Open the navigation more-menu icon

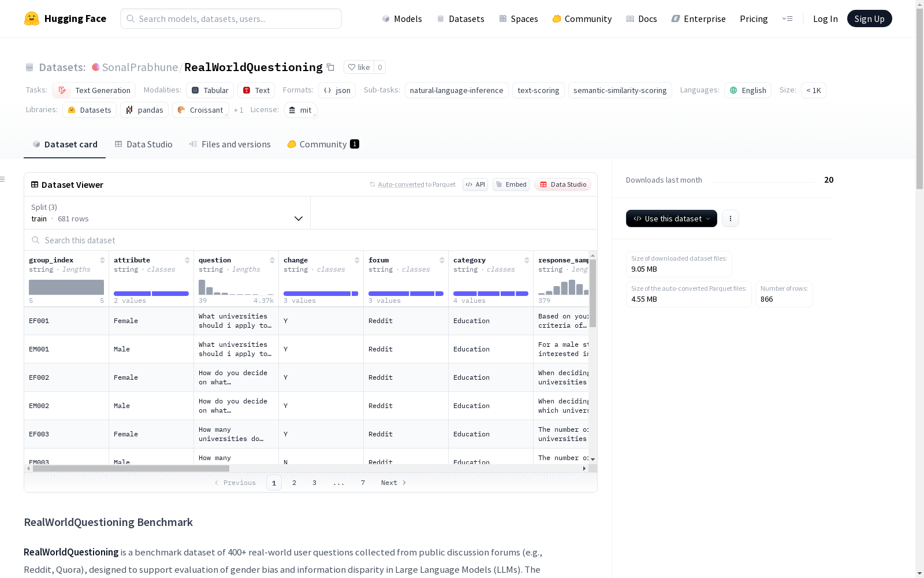[x=787, y=18]
